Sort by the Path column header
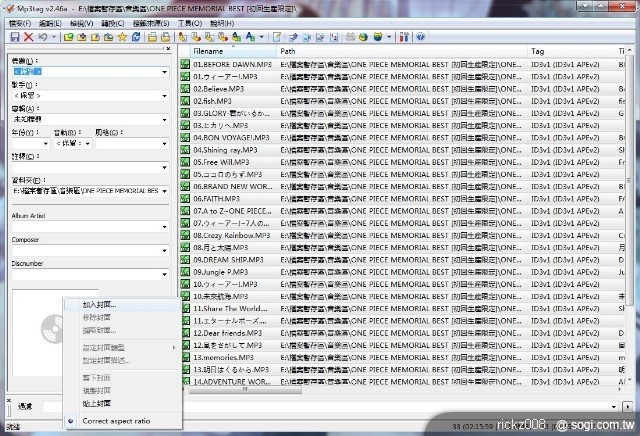640x436 pixels. [402, 51]
